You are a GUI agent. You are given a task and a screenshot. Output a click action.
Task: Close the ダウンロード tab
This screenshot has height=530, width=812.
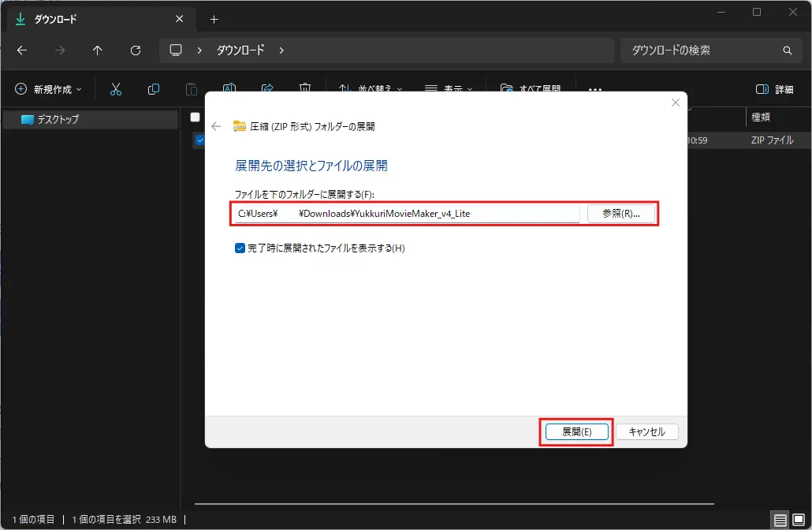179,19
